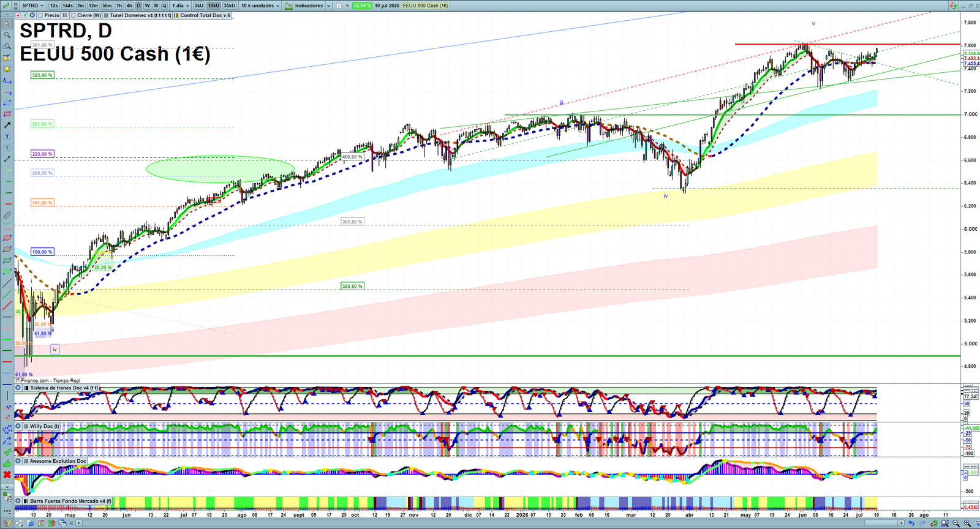Open the '10 k unidades' dropdown
The width and height of the screenshot is (980, 529).
pos(260,6)
